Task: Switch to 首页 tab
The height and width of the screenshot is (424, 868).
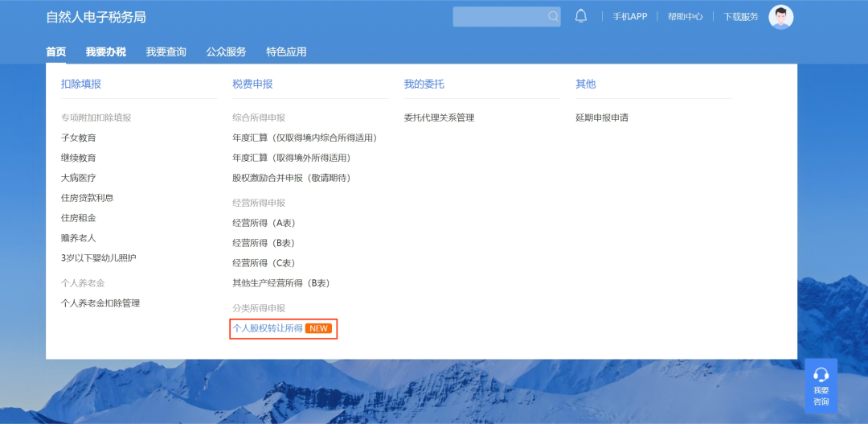Action: pos(56,52)
